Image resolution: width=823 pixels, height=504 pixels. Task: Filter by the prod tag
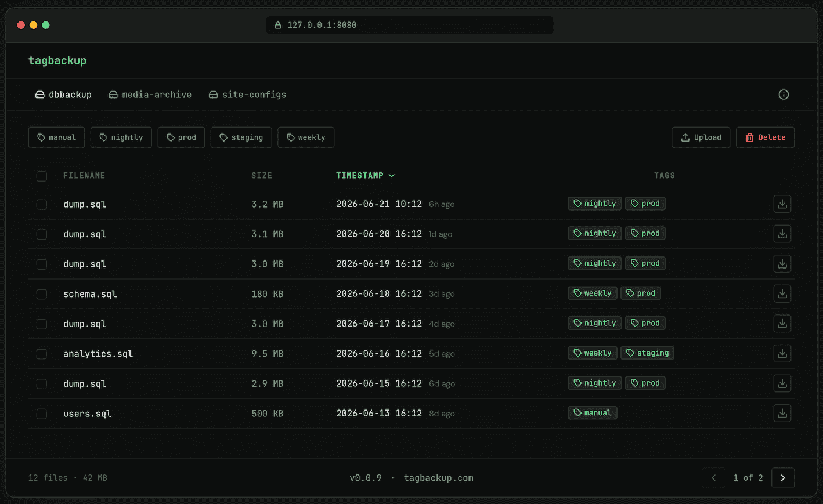coord(181,137)
